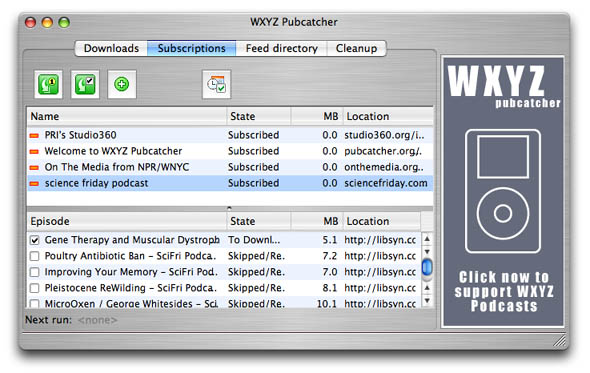Click the Next run <none> status value
This screenshot has height=373, width=590.
coord(97,320)
